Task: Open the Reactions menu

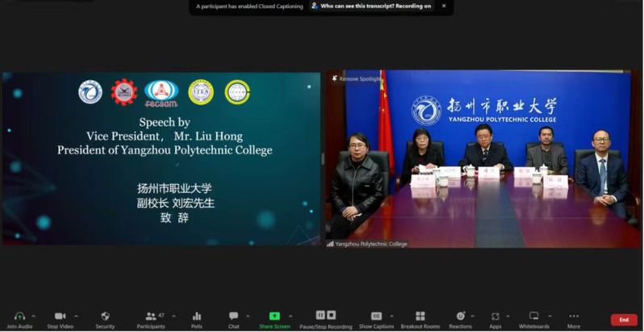Action: tap(460, 316)
